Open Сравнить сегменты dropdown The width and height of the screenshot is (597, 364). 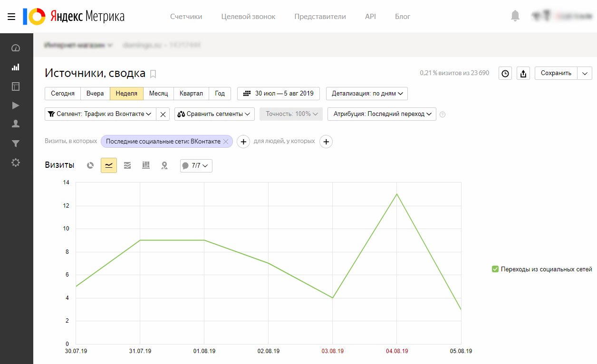click(x=214, y=114)
